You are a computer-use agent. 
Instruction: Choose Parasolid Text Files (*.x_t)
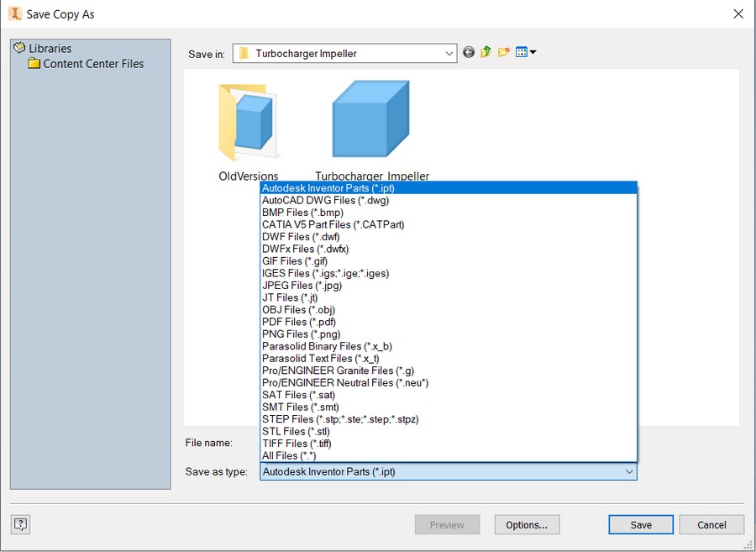click(449, 358)
